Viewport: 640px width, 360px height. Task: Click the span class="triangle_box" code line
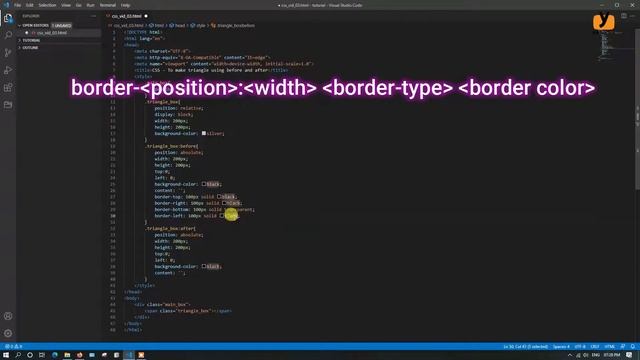coord(188,311)
